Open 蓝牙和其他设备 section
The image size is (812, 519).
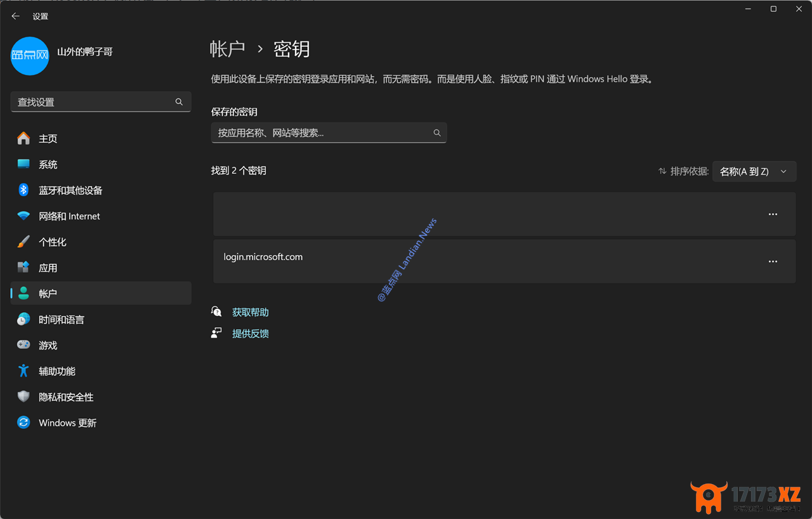pos(101,190)
